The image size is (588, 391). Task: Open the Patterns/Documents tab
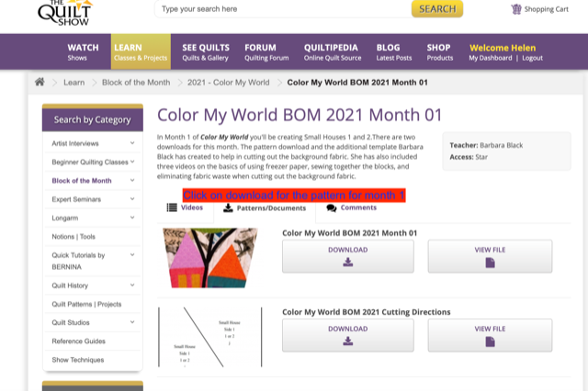(x=265, y=208)
